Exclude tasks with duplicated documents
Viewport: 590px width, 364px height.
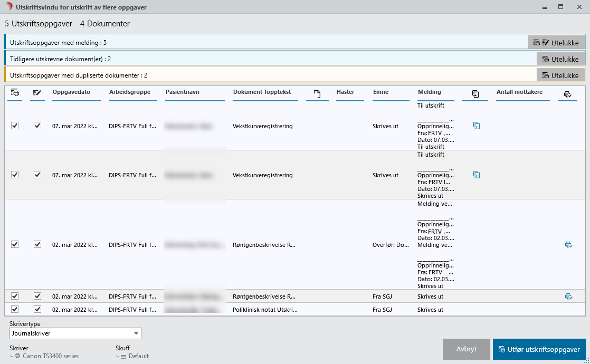[560, 75]
